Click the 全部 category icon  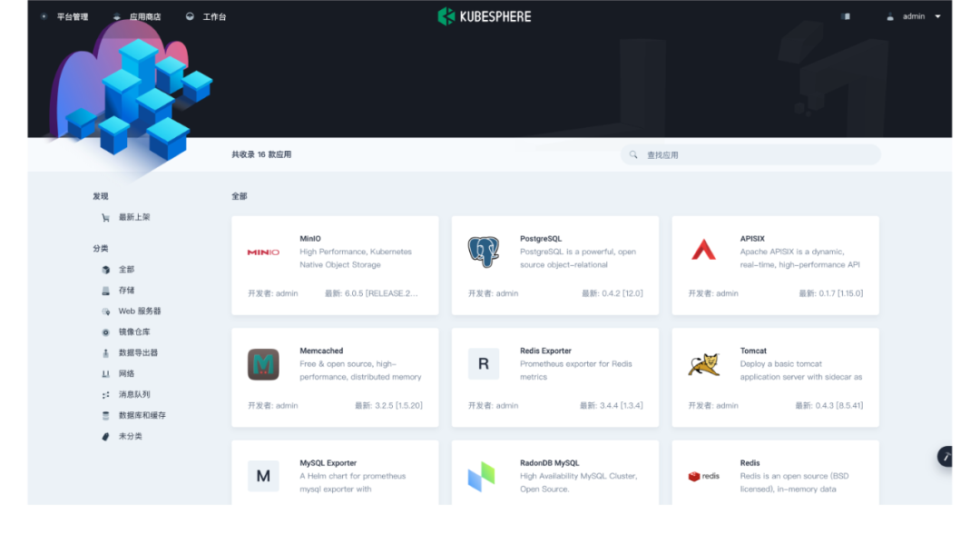105,270
